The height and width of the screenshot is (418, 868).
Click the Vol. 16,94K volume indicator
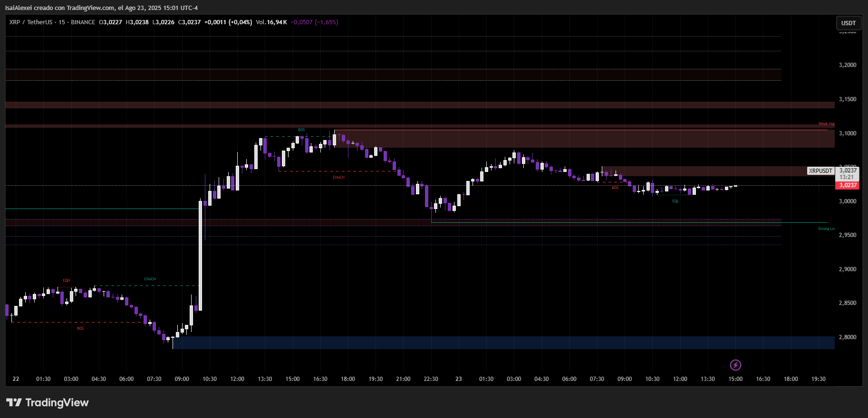271,22
